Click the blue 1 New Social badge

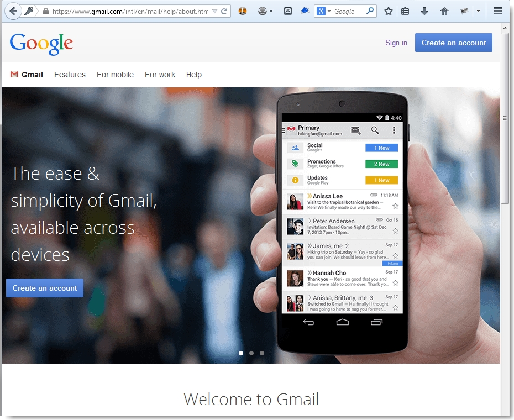point(381,148)
